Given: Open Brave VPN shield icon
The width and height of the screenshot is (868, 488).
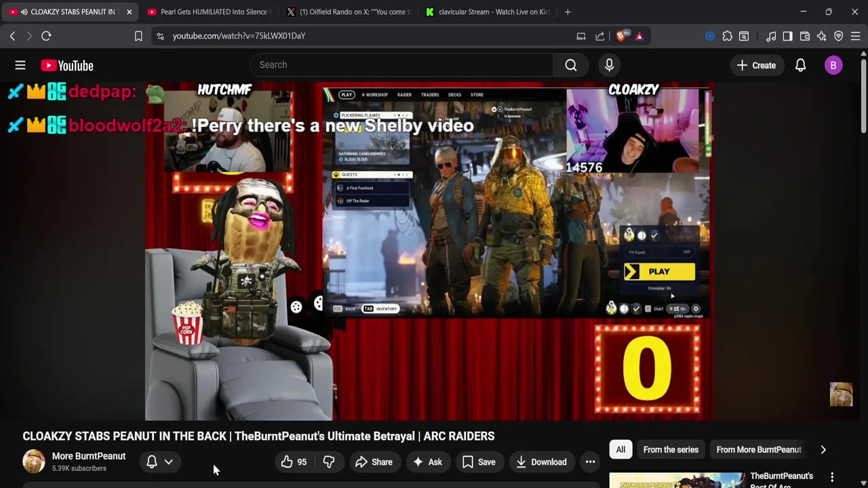Looking at the screenshot, I should (x=839, y=36).
